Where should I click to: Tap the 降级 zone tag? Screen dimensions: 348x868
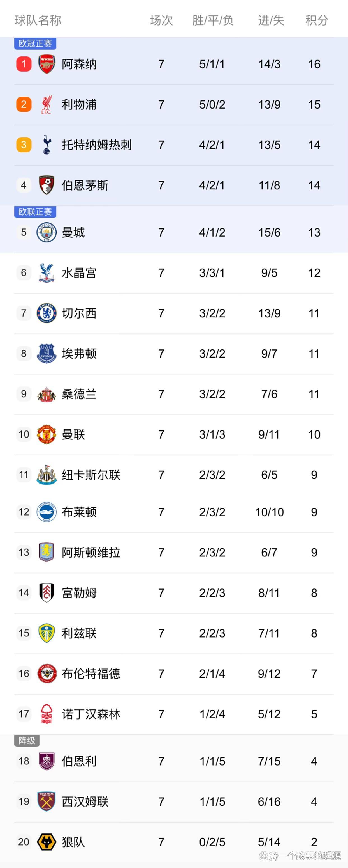[27, 740]
